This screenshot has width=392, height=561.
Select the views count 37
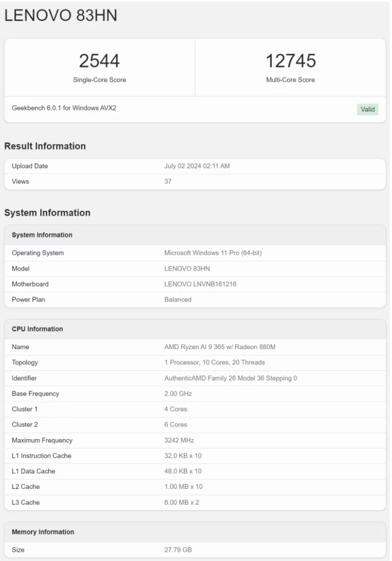(168, 182)
